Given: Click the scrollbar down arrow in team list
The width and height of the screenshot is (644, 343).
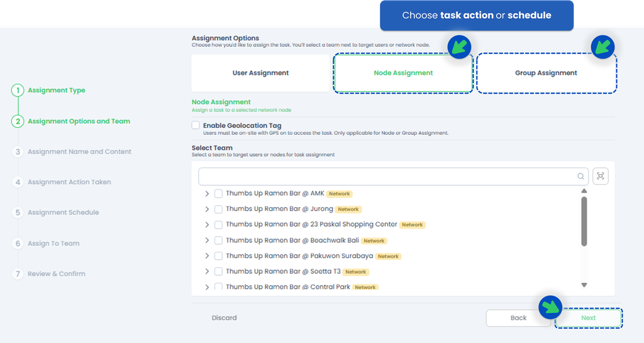Looking at the screenshot, I should [584, 285].
